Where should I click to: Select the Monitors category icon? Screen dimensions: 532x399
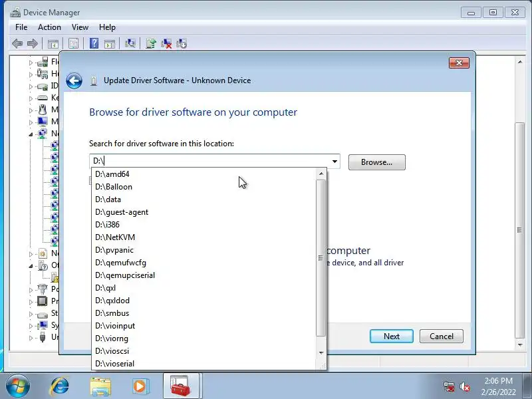(43, 122)
